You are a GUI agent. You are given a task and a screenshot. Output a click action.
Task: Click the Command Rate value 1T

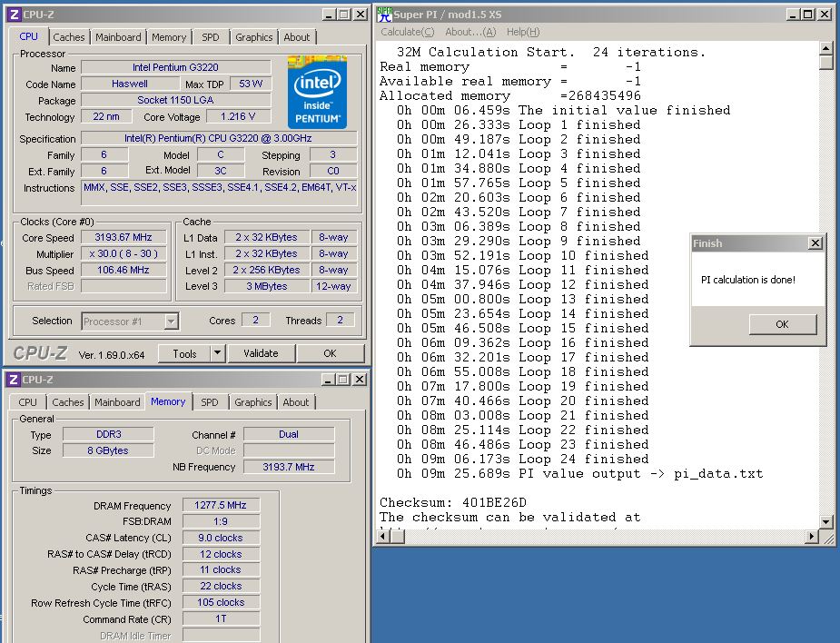pos(221,618)
